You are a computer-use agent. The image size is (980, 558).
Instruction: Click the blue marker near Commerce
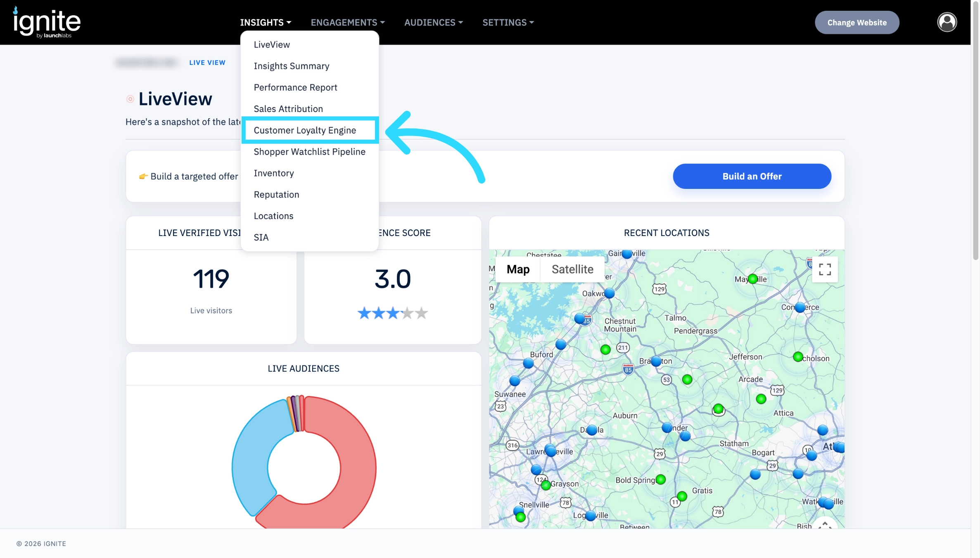(800, 308)
